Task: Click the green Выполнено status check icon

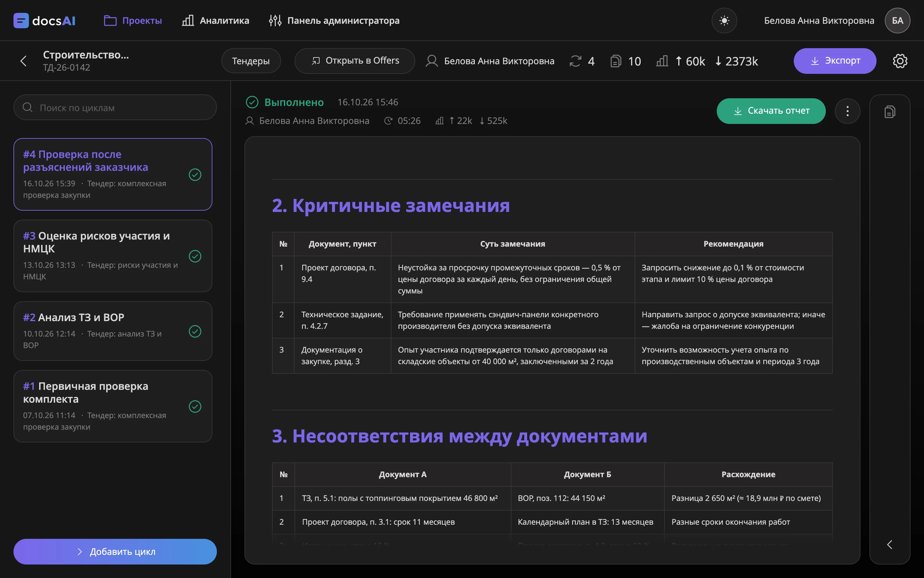Action: click(x=252, y=102)
